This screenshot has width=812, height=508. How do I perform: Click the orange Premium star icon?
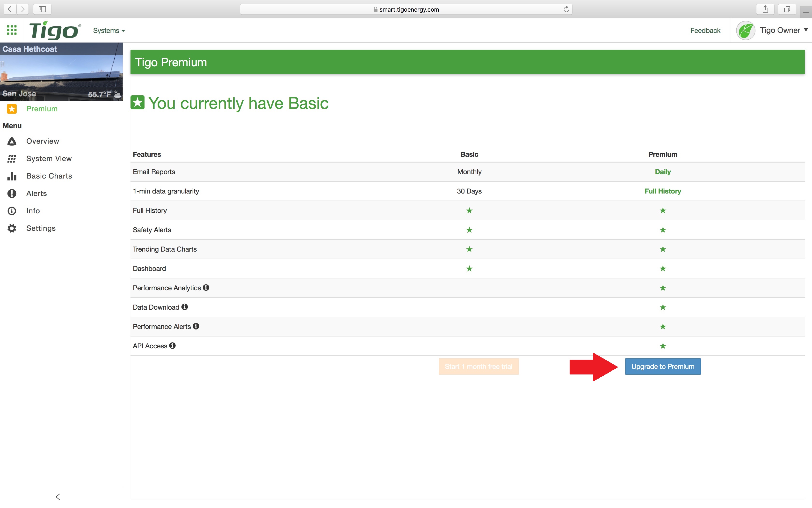click(x=12, y=109)
